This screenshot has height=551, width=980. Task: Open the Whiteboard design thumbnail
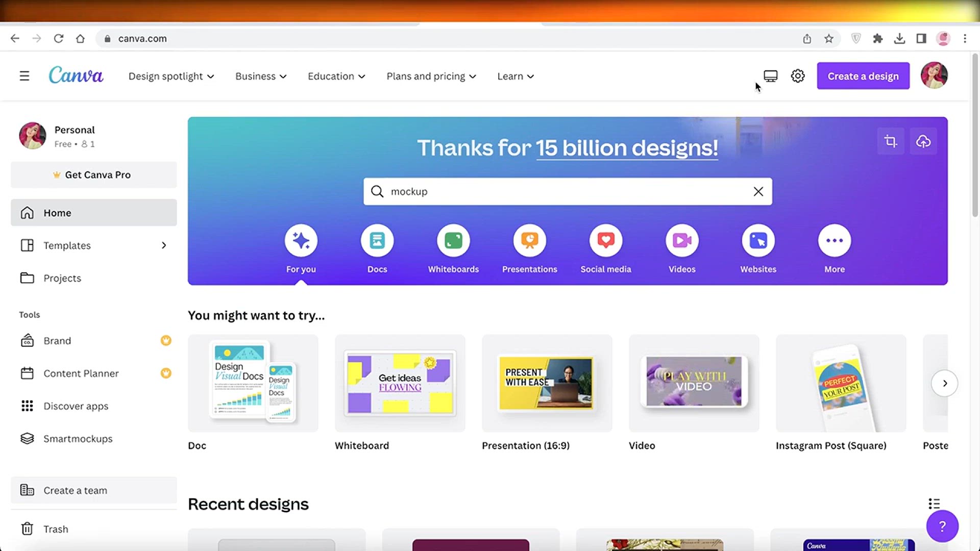[x=400, y=383]
